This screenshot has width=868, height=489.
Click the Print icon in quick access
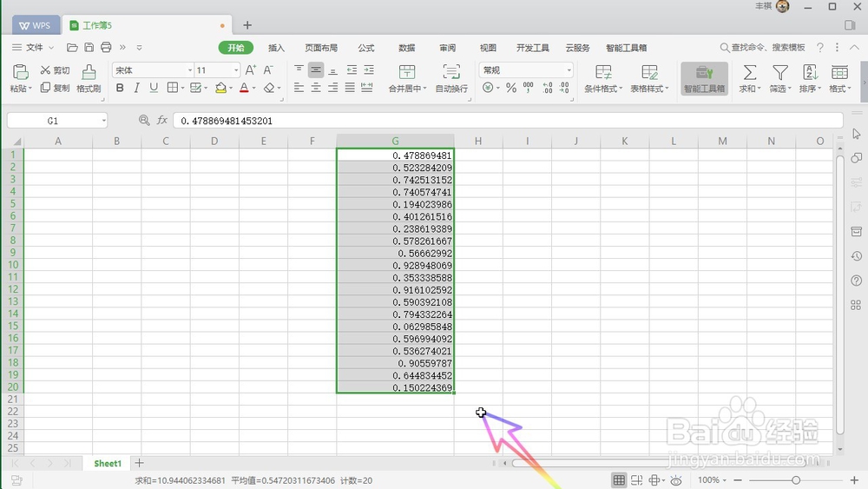coord(106,48)
